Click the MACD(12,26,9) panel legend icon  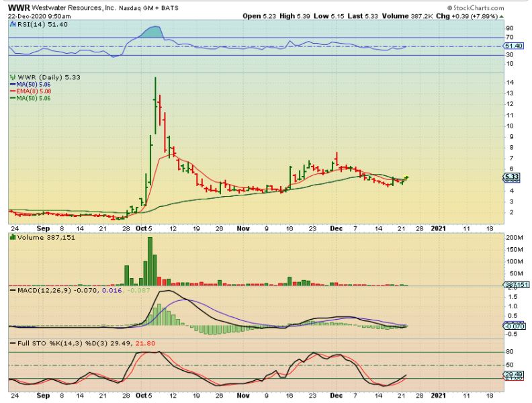(11, 289)
